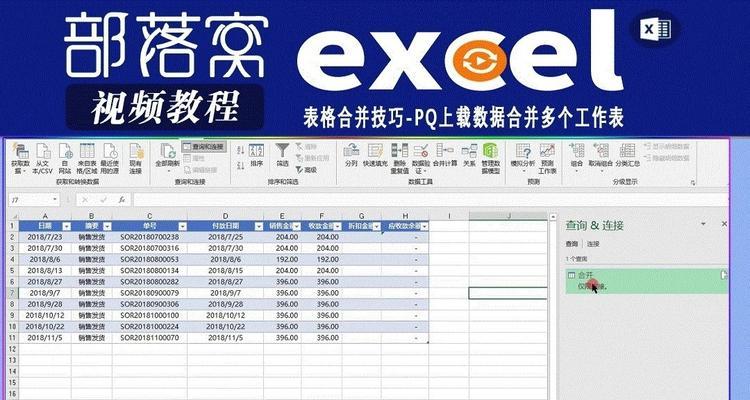
Task: Open the 付款日期 column filter dropdown
Action: pos(259,226)
